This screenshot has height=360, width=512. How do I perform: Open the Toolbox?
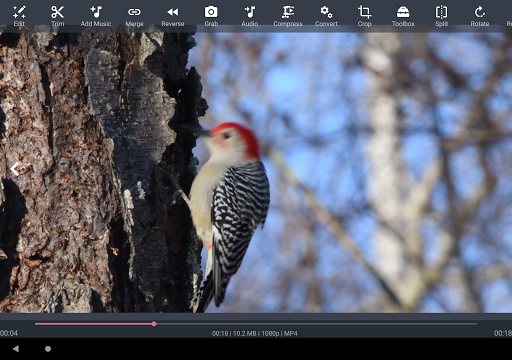[x=403, y=16]
